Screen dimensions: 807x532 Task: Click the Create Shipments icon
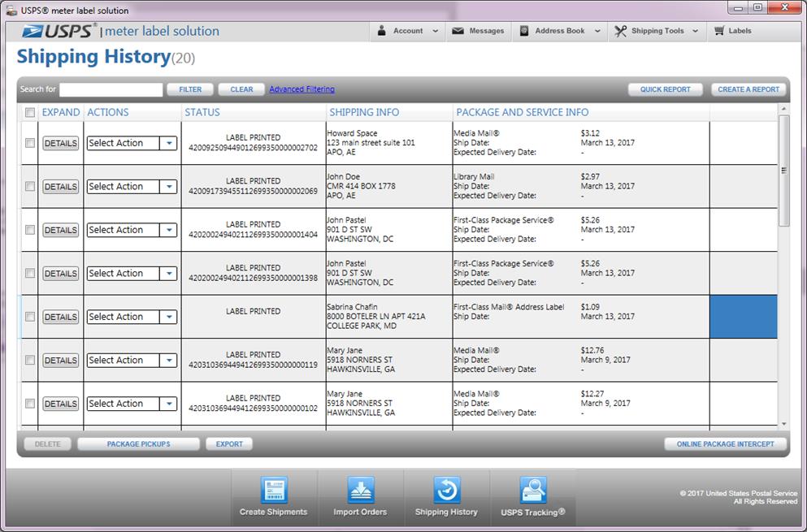[x=273, y=490]
